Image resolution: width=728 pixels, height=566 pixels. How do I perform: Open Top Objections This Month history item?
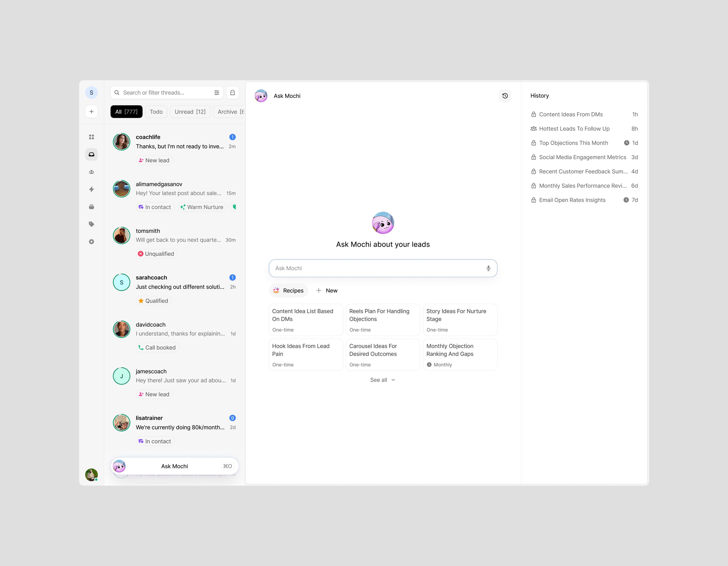coord(584,143)
